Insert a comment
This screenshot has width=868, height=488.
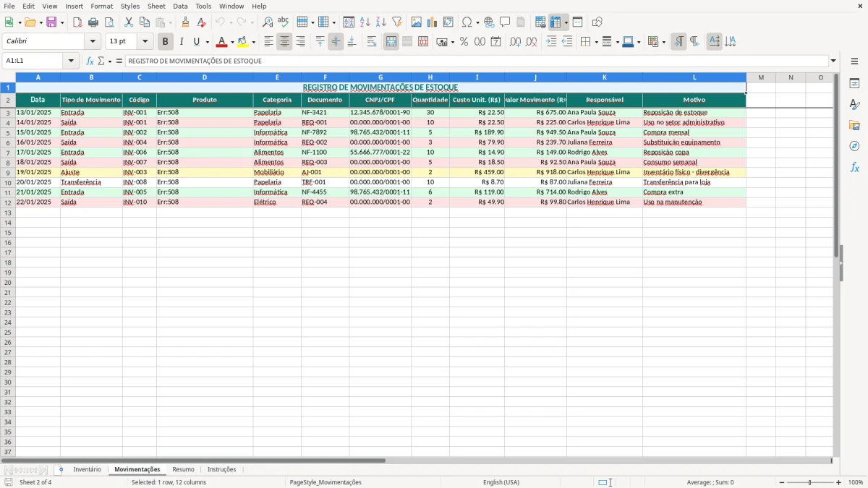tap(506, 22)
